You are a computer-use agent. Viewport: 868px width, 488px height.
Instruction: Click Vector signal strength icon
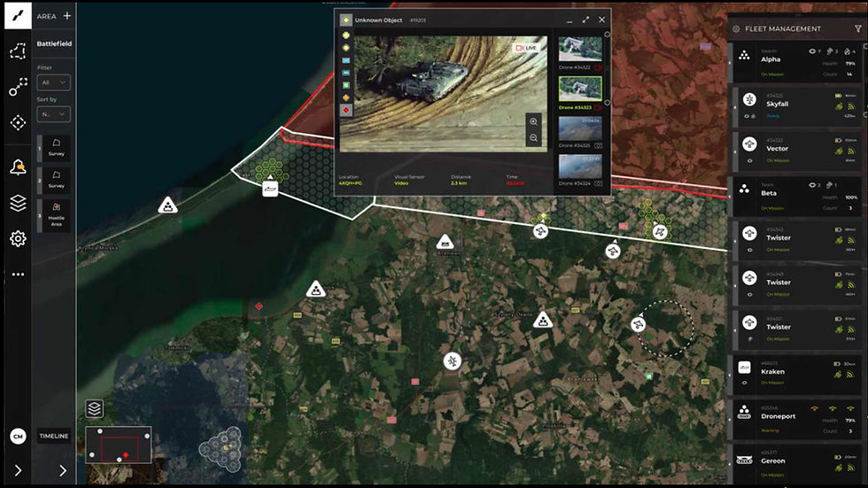pos(851,151)
